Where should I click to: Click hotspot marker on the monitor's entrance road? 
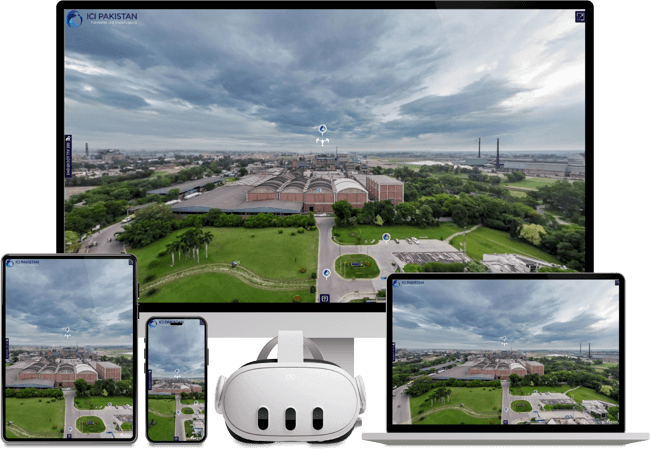point(326,272)
